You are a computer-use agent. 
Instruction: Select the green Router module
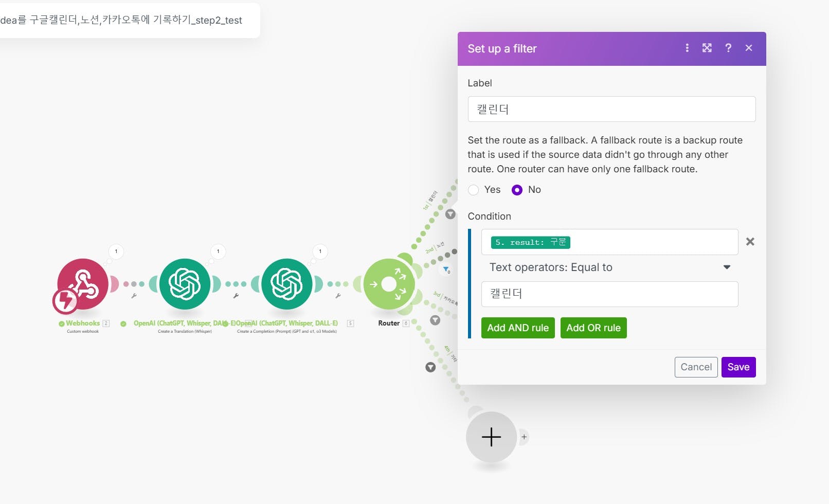tap(389, 284)
